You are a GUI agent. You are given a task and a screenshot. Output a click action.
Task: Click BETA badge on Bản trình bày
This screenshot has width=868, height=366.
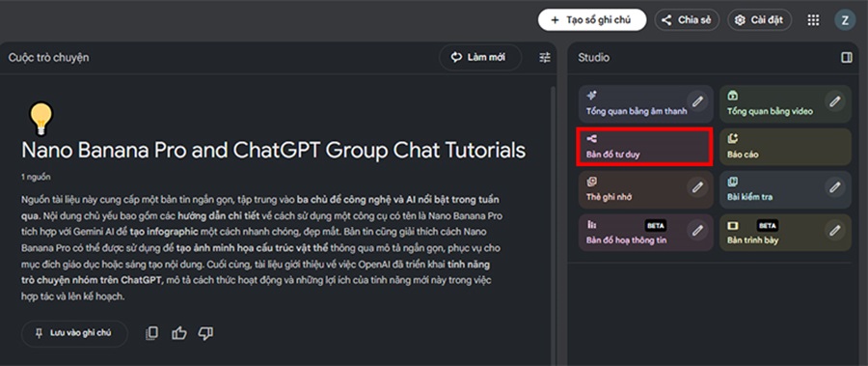click(768, 225)
